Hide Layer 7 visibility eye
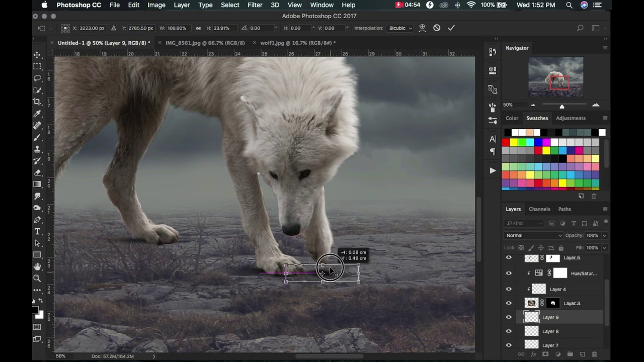Image resolution: width=644 pixels, height=362 pixels. tap(509, 345)
